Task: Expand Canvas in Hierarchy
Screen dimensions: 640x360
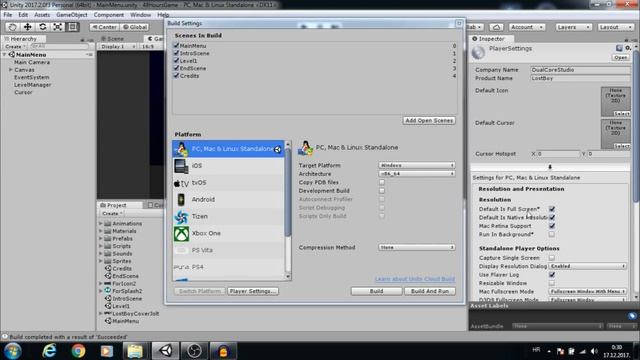Action: pos(11,70)
